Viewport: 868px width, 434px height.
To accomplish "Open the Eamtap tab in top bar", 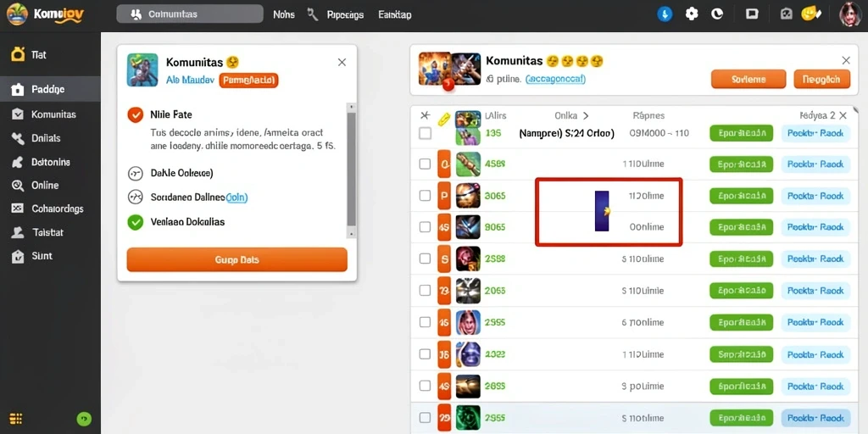I will (395, 15).
